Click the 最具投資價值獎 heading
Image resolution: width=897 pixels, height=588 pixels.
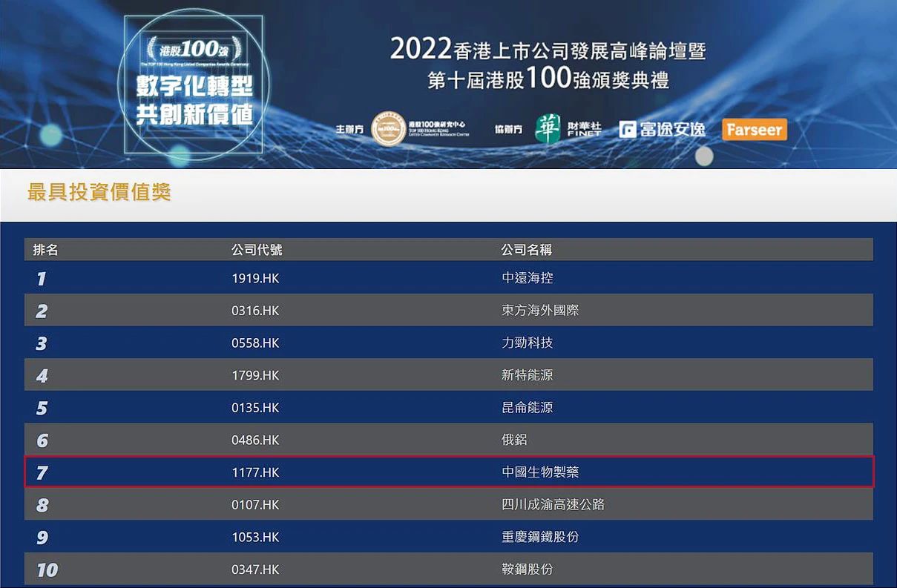pos(99,193)
